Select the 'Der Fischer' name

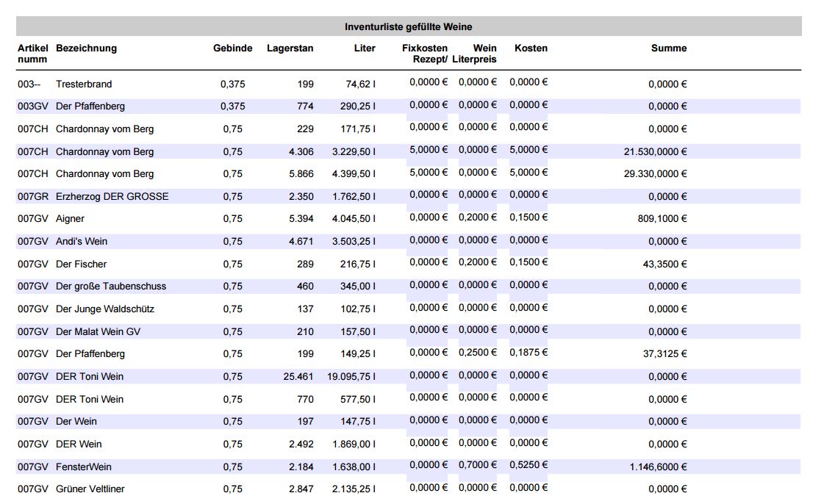(x=81, y=264)
